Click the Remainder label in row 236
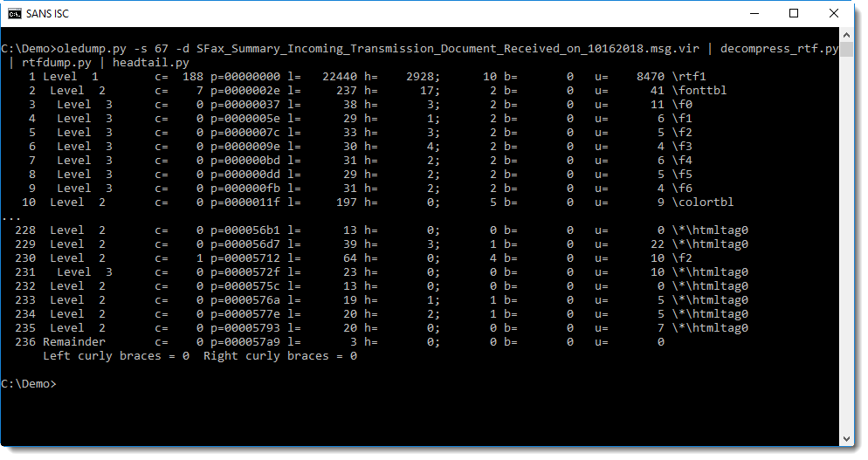868x460 pixels. (x=74, y=341)
